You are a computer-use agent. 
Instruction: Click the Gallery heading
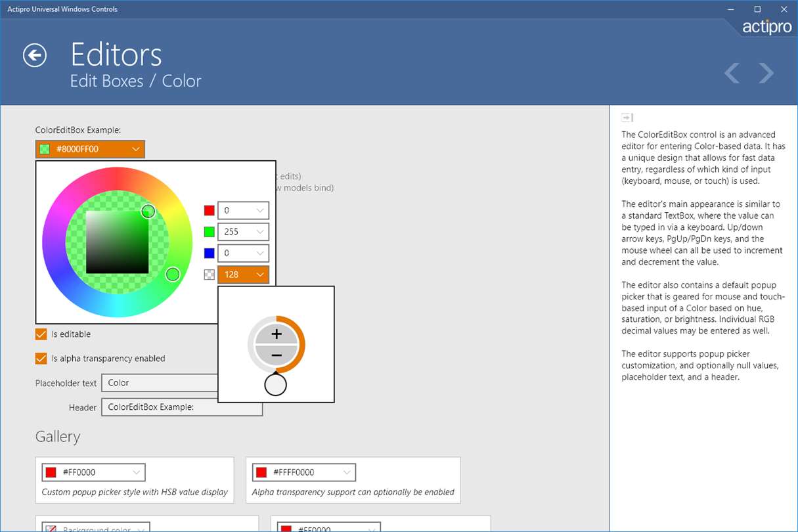coord(58,437)
